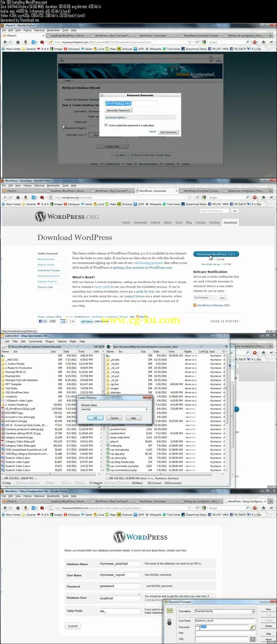Open Forums tab on WordPress.org
The image size is (277, 644).
(200, 223)
